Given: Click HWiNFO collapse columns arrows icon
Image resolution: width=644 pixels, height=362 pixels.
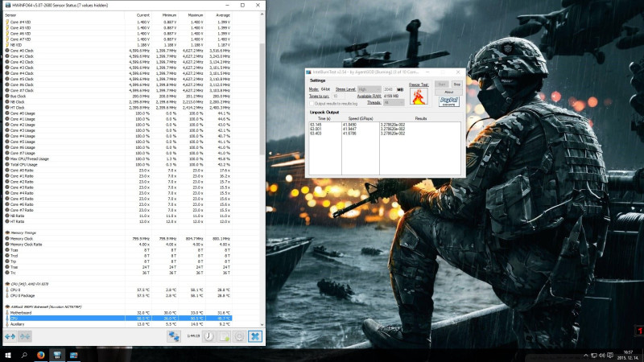Looking at the screenshot, I should click(x=25, y=336).
